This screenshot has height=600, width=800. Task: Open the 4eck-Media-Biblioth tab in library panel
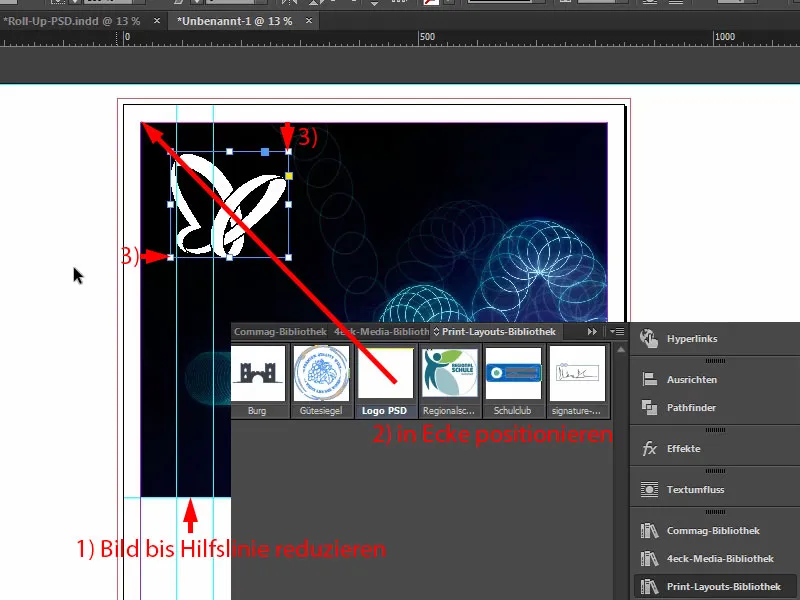[x=381, y=332]
